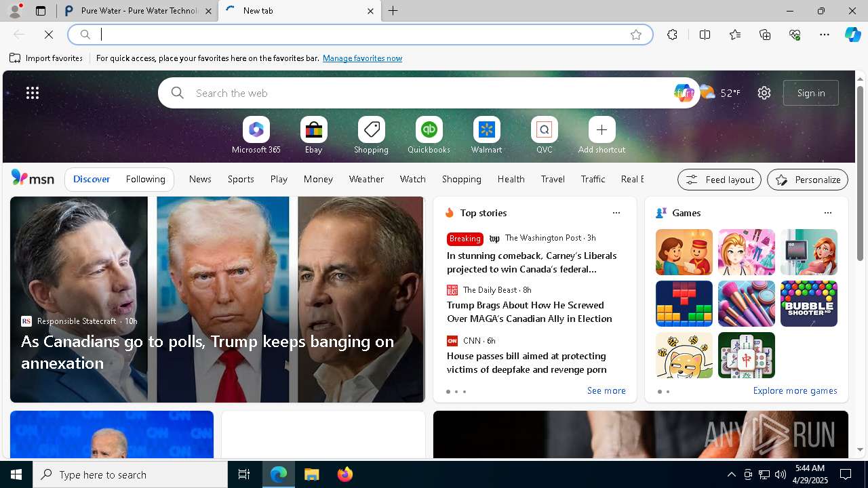Open the Favorites list icon
Image resolution: width=868 pixels, height=488 pixels.
735,35
